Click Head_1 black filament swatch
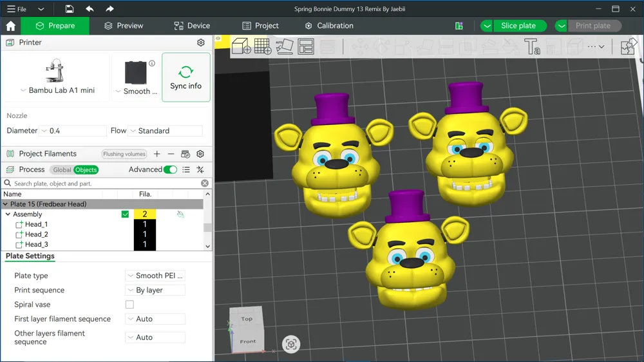The height and width of the screenshot is (362, 644). pyautogui.click(x=144, y=224)
